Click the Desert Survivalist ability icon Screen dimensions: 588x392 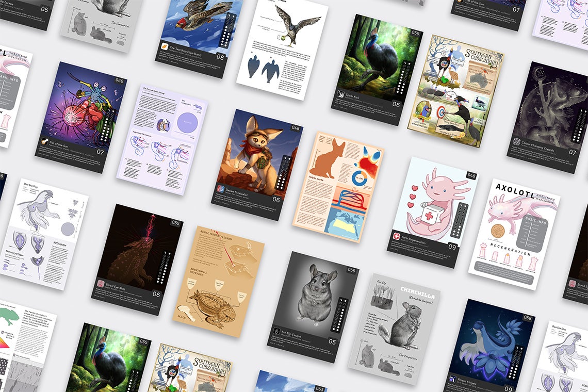point(221,189)
